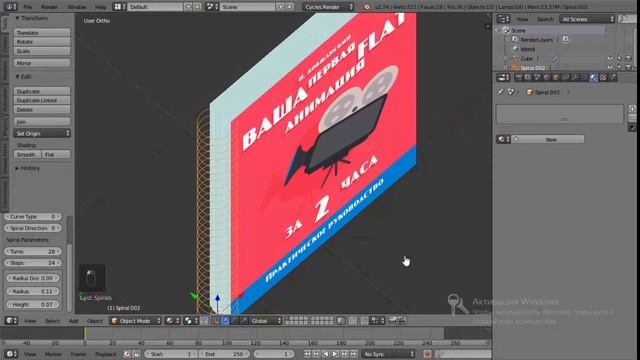Open World tab in Properties editor
The width and height of the screenshot is (640, 360).
(x=547, y=78)
